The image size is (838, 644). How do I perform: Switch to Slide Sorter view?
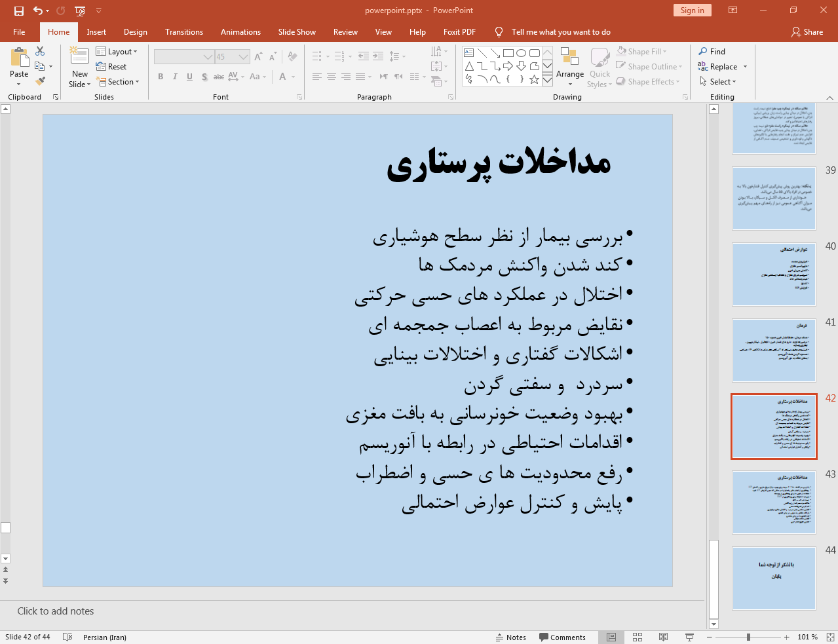638,637
